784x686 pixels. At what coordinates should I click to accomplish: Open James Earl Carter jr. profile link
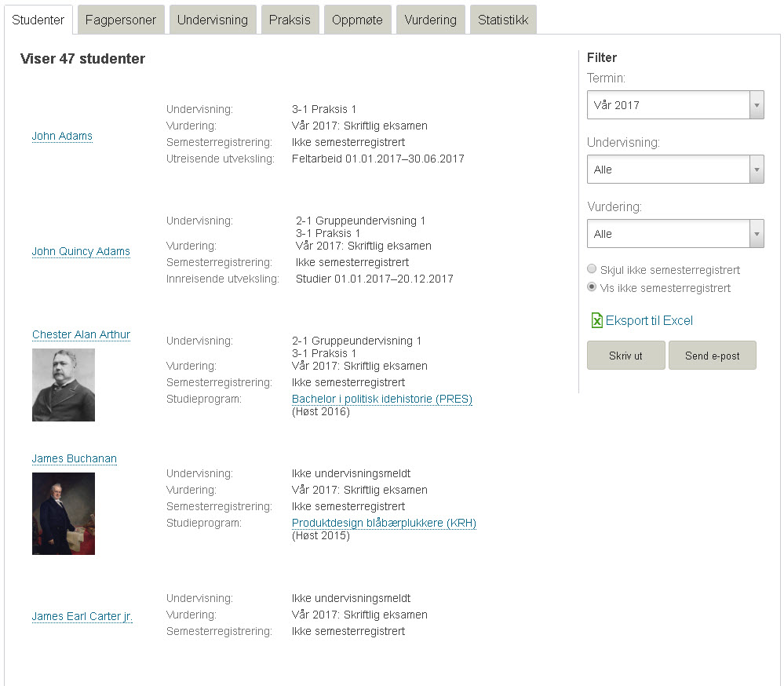82,616
